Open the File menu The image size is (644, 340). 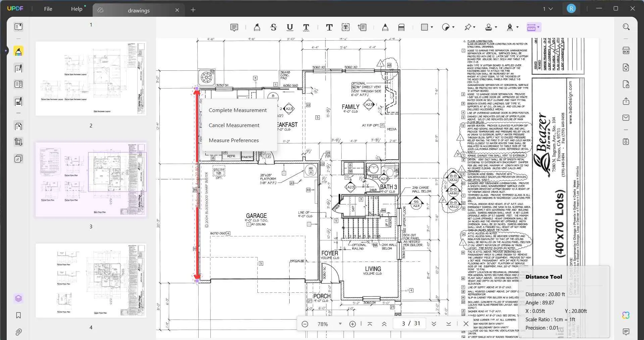pyautogui.click(x=48, y=9)
